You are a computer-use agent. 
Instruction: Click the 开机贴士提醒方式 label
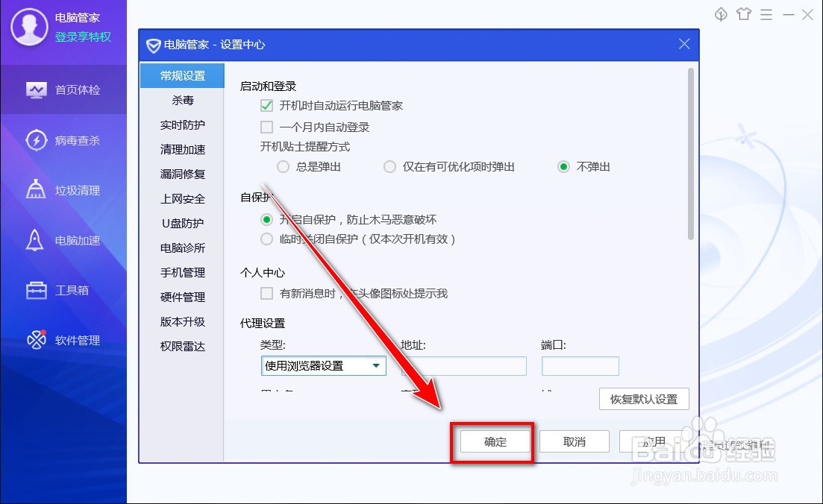[x=305, y=147]
